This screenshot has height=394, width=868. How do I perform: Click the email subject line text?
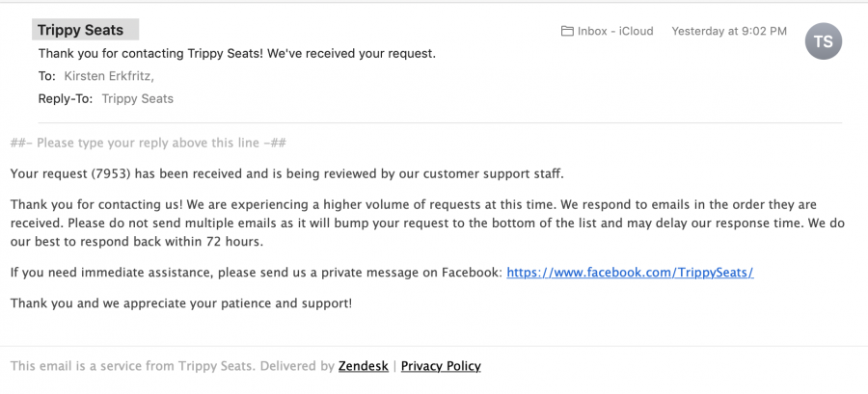coord(237,54)
